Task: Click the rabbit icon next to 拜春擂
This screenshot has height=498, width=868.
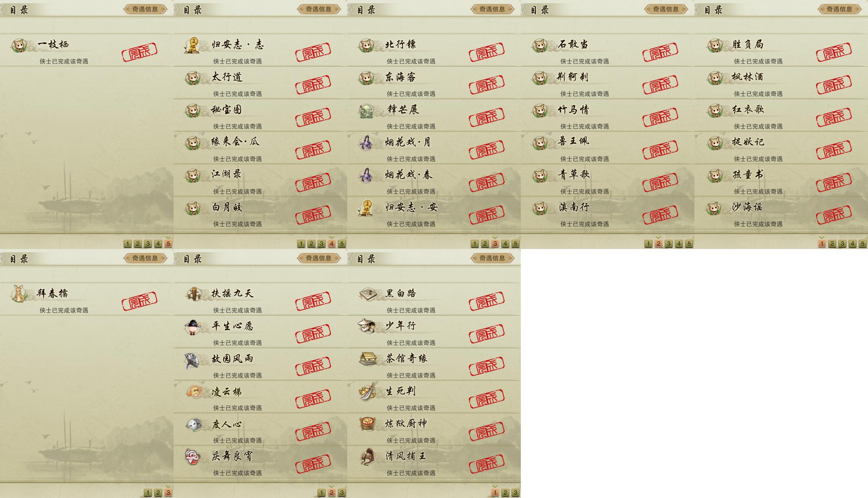Action: (x=18, y=294)
